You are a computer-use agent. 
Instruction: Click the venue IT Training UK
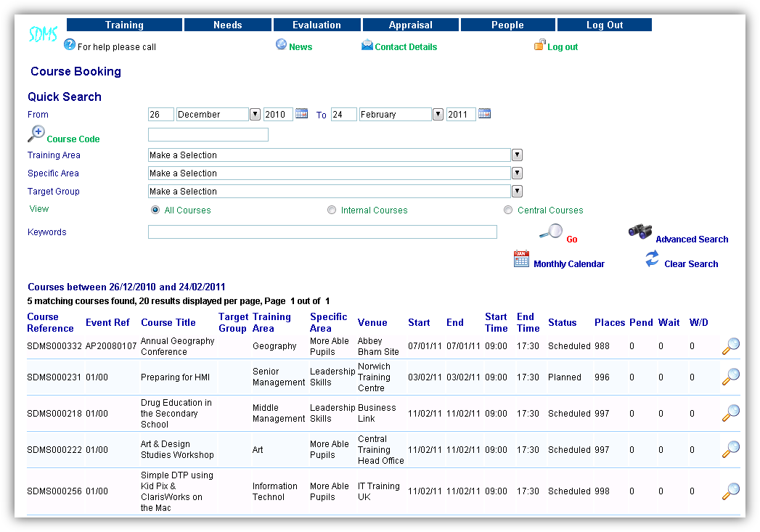(378, 491)
